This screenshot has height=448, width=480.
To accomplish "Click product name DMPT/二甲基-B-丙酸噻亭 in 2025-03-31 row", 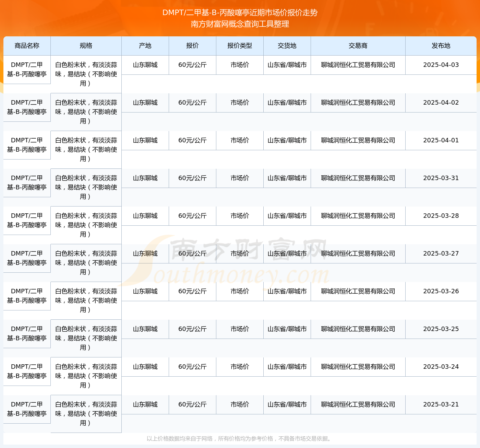I will tap(27, 182).
